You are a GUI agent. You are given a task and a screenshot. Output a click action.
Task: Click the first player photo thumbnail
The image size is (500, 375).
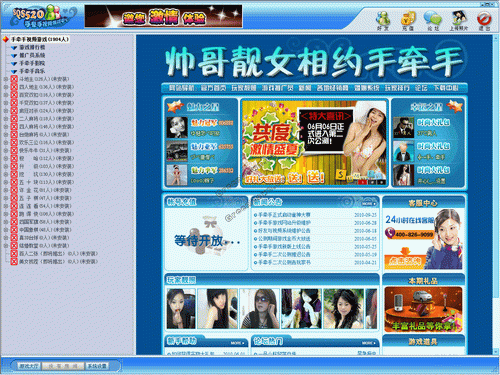(181, 309)
